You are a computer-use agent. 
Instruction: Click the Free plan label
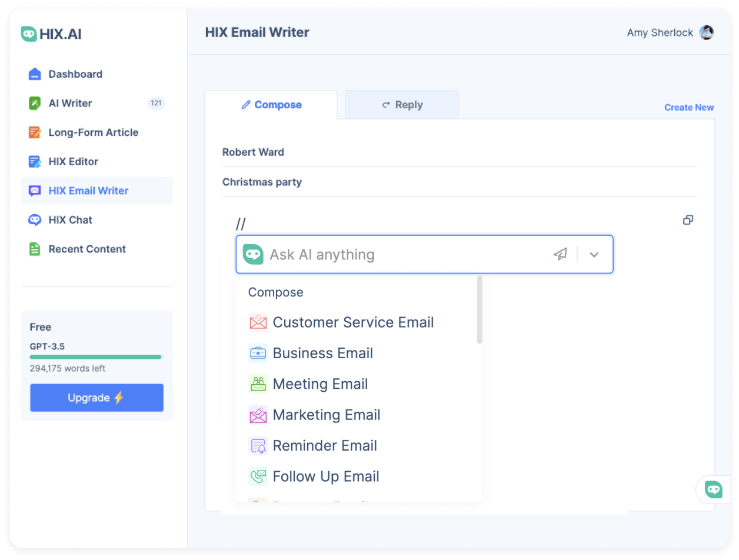pos(41,327)
